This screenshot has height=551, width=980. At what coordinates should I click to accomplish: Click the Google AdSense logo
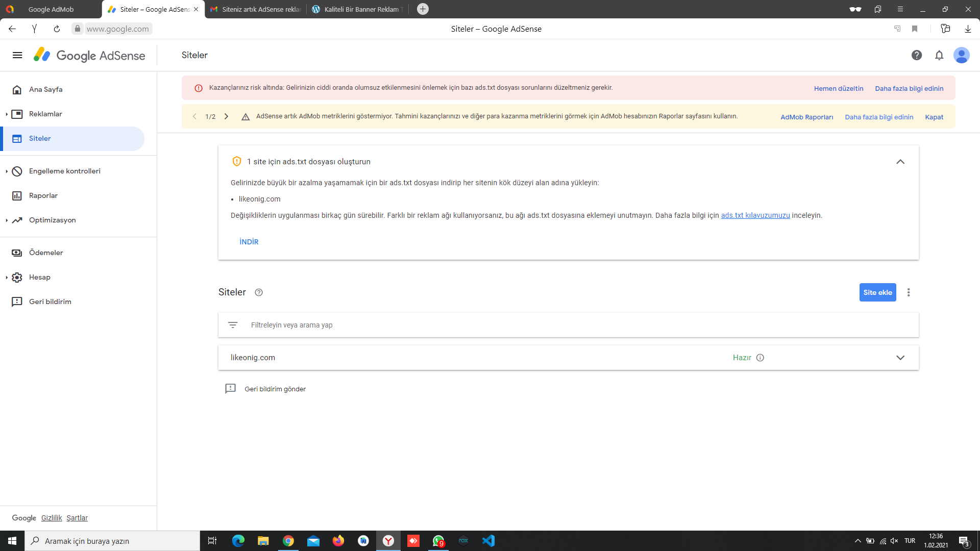(89, 55)
